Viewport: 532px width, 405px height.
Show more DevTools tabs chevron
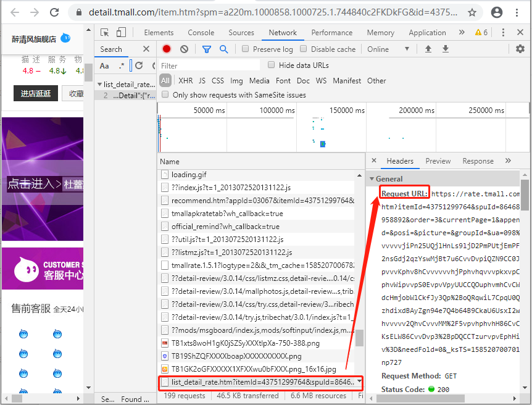[462, 32]
